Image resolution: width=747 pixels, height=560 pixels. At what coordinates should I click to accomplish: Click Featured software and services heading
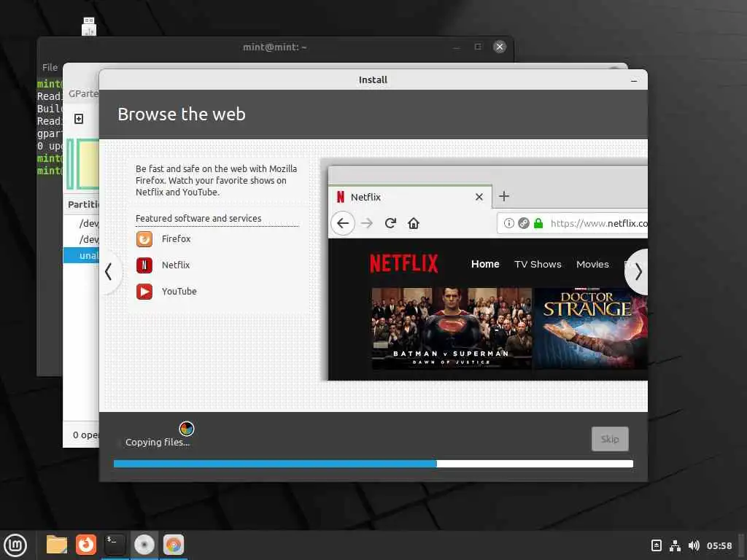[x=198, y=219]
